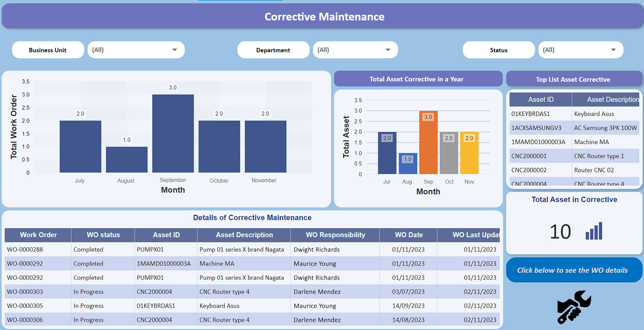
Task: Expand the Department filter dropdown
Action: [355, 50]
